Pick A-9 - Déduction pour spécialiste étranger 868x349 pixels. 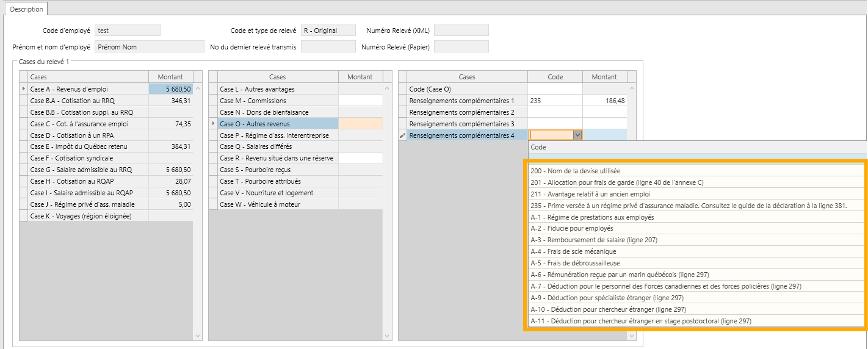click(x=696, y=298)
